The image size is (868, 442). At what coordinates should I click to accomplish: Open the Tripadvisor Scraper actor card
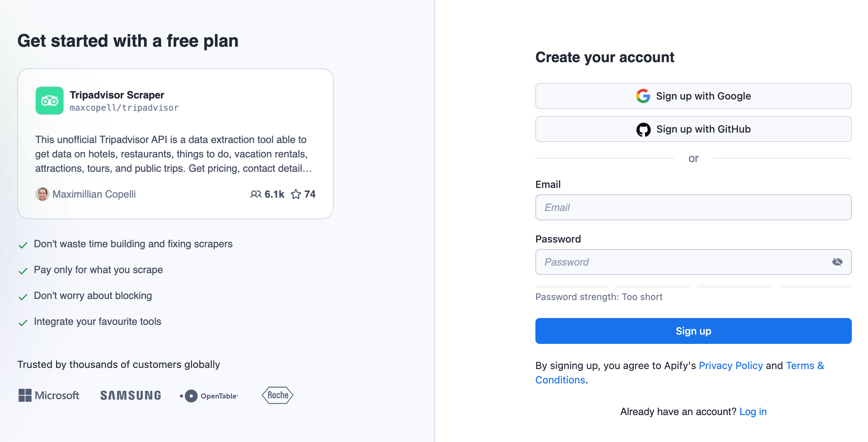click(176, 143)
